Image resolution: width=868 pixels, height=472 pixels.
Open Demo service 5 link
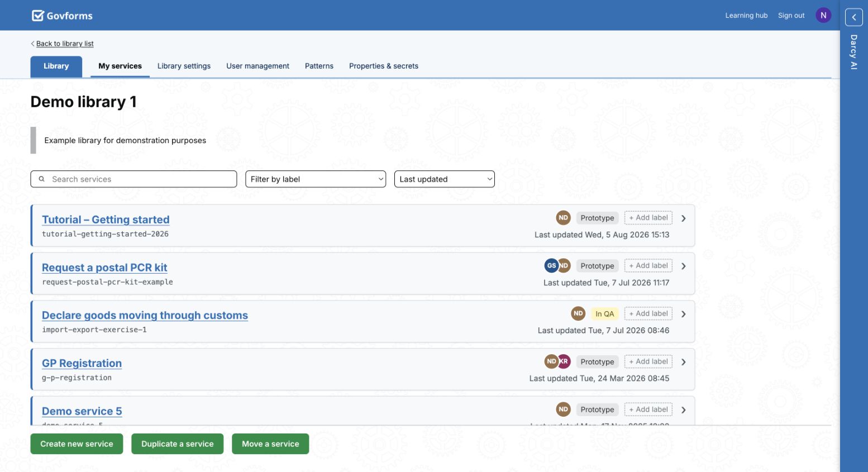point(82,412)
